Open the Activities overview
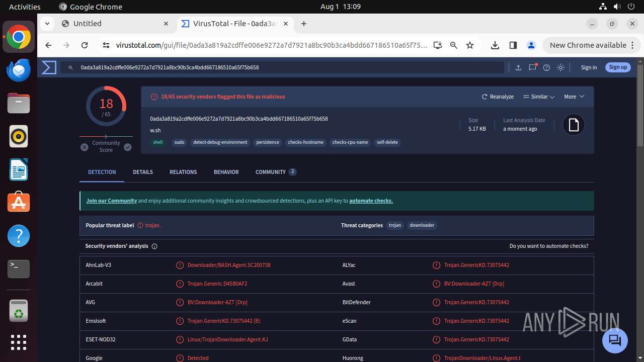The height and width of the screenshot is (362, 644). coord(25,7)
